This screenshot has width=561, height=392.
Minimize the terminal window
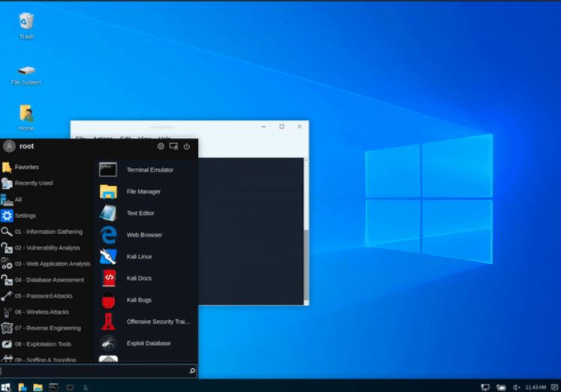[264, 127]
